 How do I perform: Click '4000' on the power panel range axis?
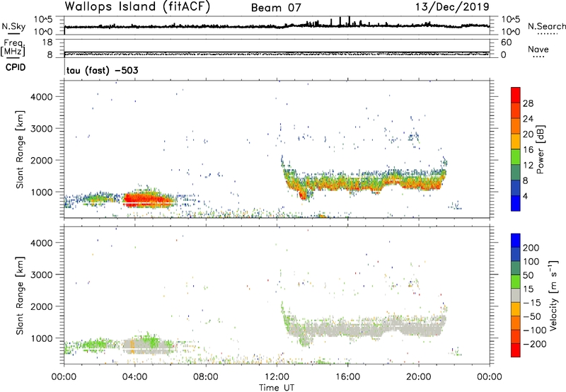[42, 97]
